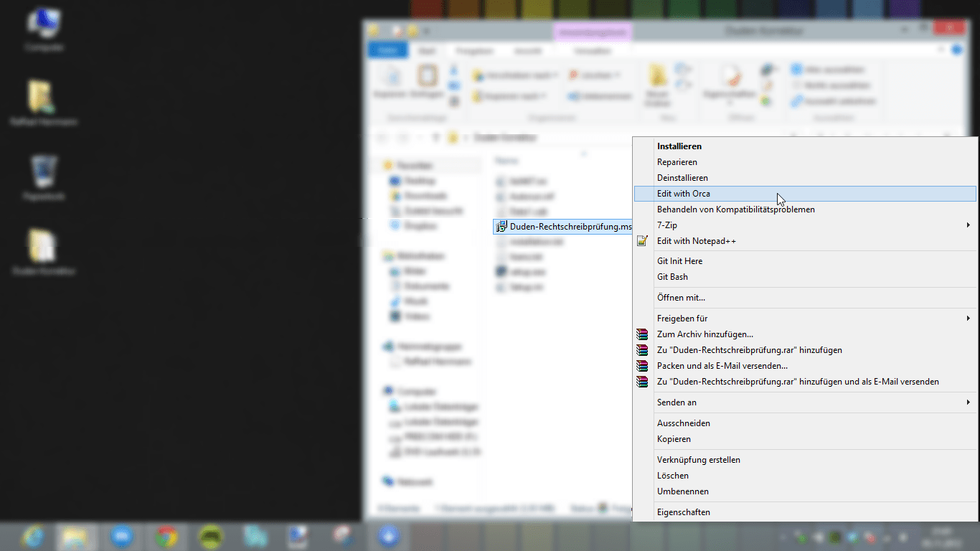
Task: Choose Edit with Notepad++ in context menu
Action: (x=804, y=241)
